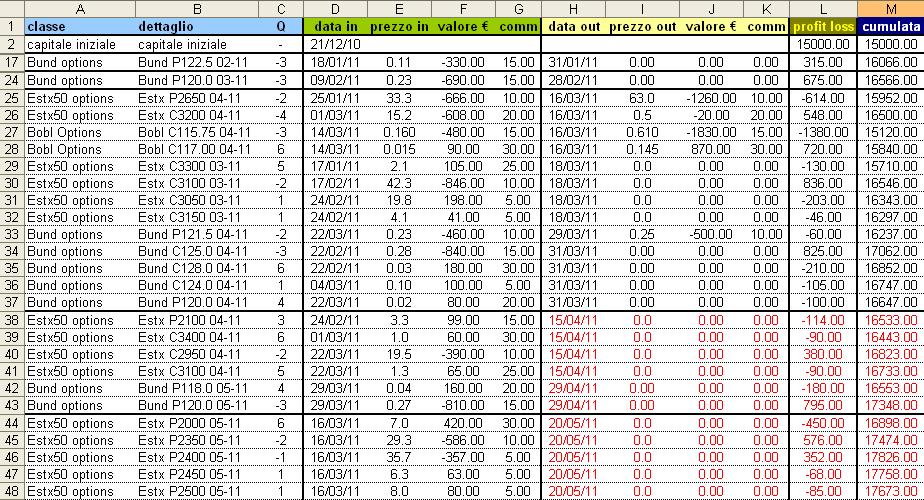This screenshot has width=924, height=500.
Task: Click the "cumulata" header cell
Action: (890, 26)
